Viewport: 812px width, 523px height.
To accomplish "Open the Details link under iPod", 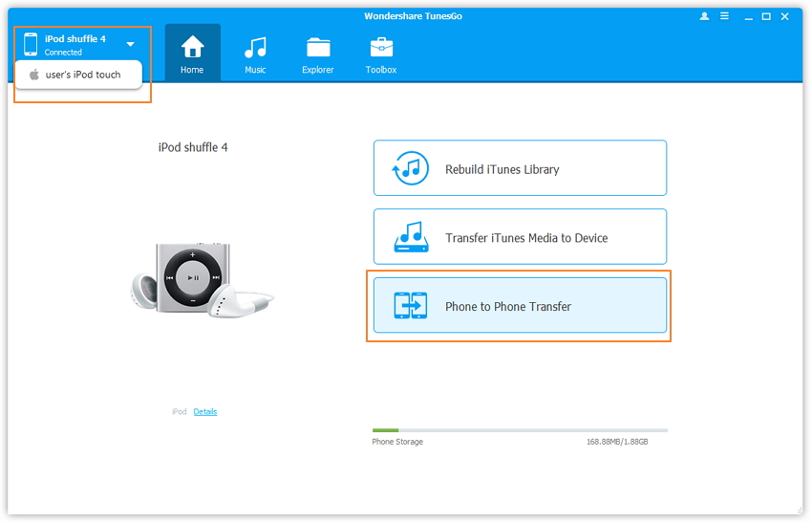I will 204,412.
